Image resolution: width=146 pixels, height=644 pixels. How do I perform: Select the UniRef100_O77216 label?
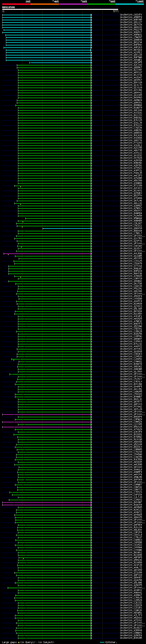click(131, 266)
